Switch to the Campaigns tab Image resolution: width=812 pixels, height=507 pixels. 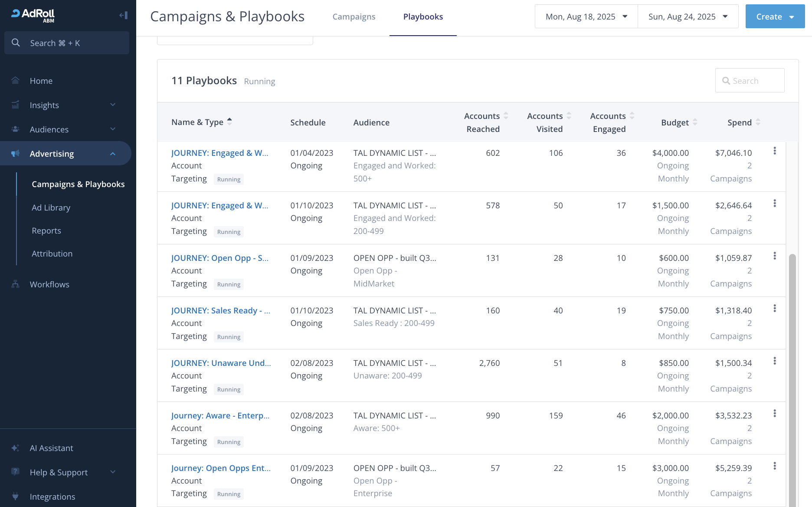click(x=354, y=16)
